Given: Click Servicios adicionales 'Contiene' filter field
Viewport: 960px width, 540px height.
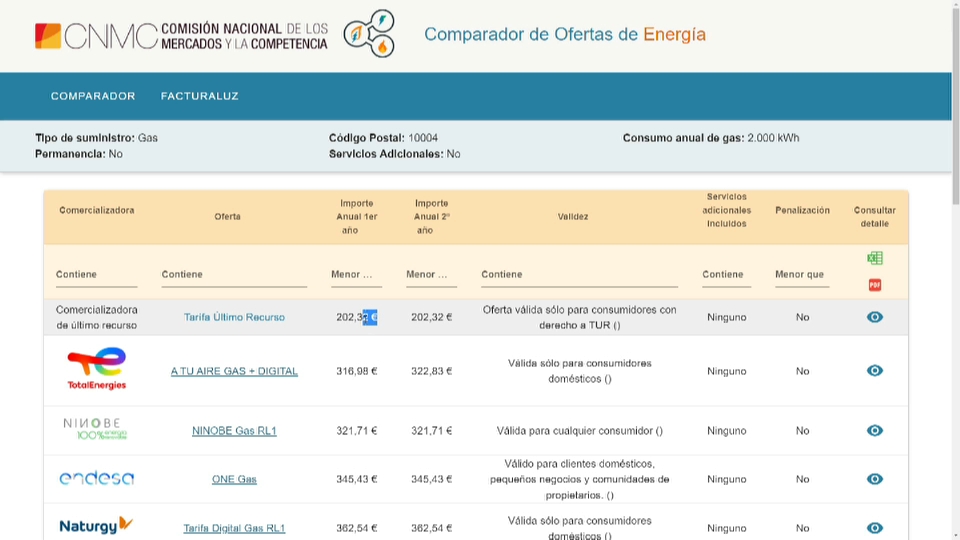Looking at the screenshot, I should 726,275.
